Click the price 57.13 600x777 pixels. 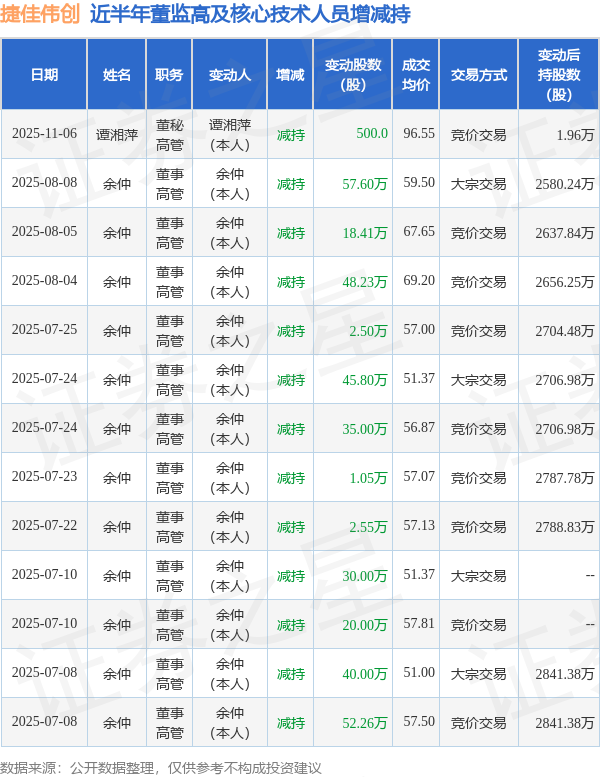tap(419, 525)
